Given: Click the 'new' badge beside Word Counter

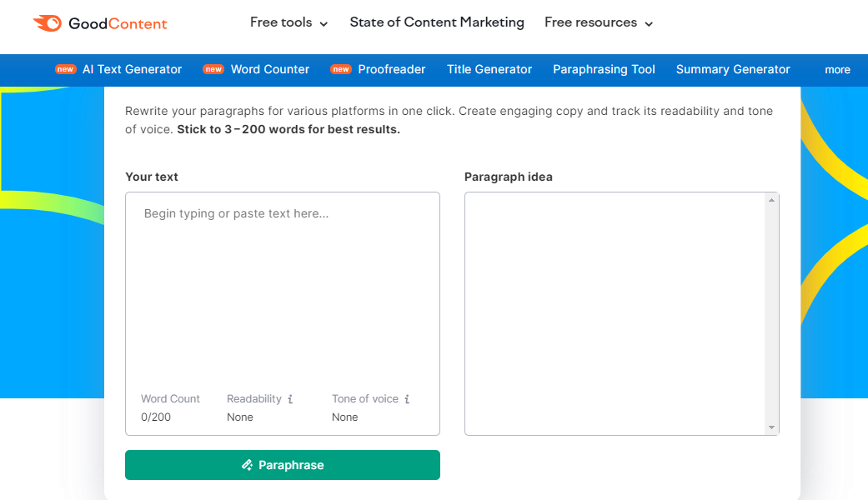Looking at the screenshot, I should (213, 70).
